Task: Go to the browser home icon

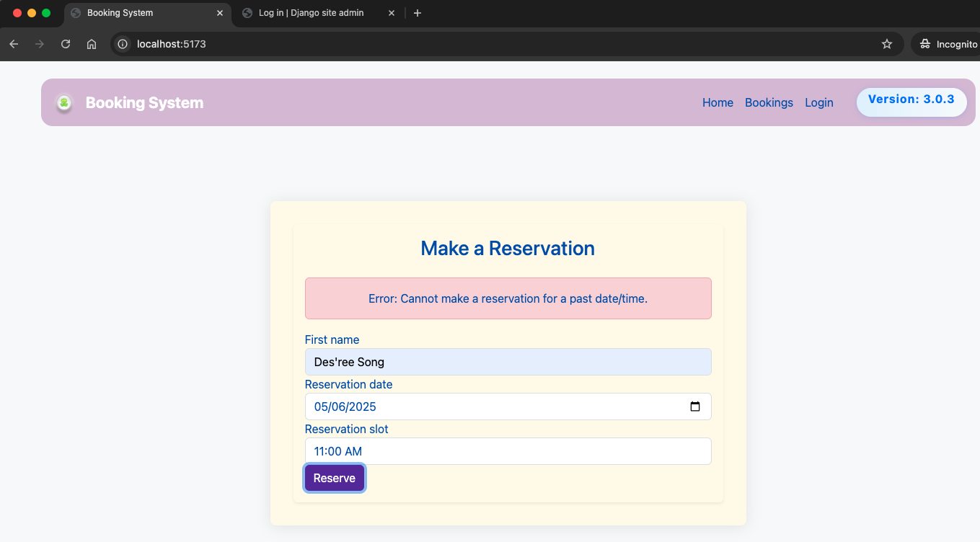Action: [x=92, y=44]
